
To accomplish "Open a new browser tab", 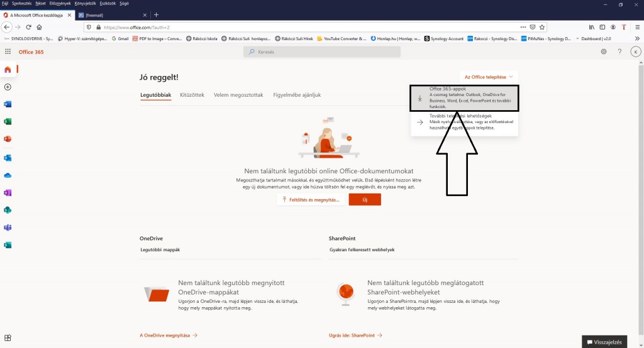I will (x=156, y=15).
